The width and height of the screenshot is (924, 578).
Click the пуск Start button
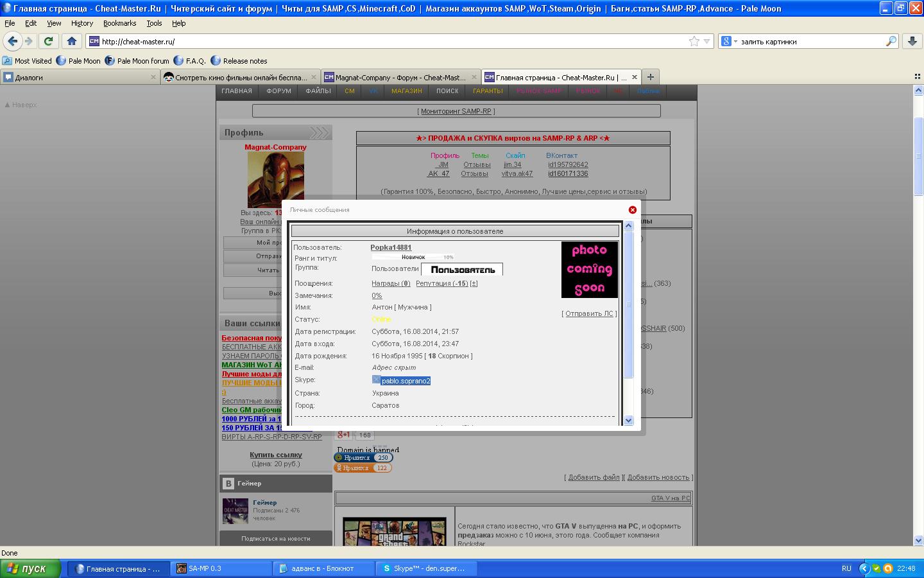click(31, 568)
